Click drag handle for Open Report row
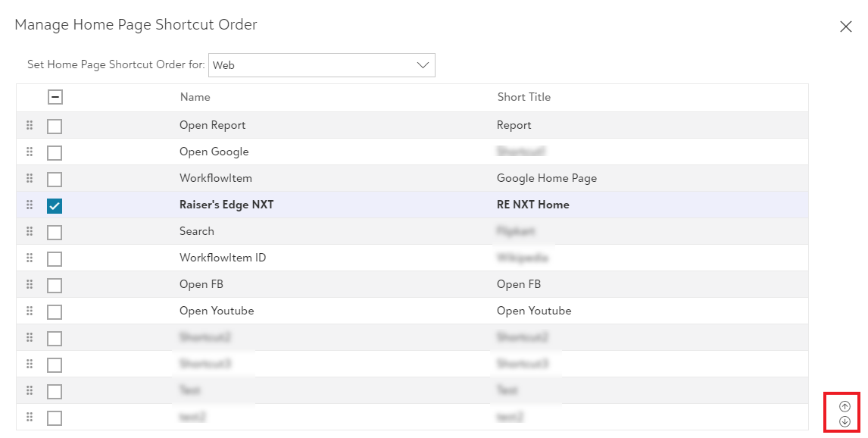This screenshot has height=438, width=868. click(x=30, y=125)
